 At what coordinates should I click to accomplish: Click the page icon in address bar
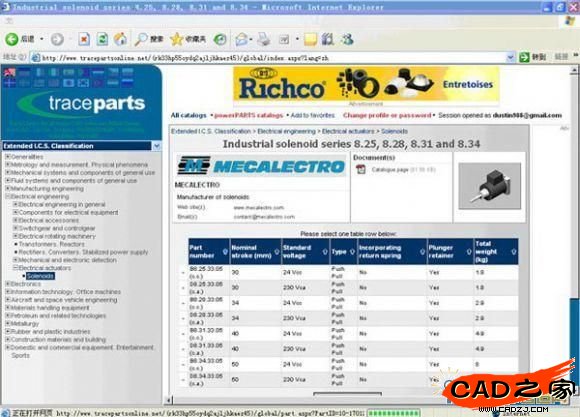36,57
